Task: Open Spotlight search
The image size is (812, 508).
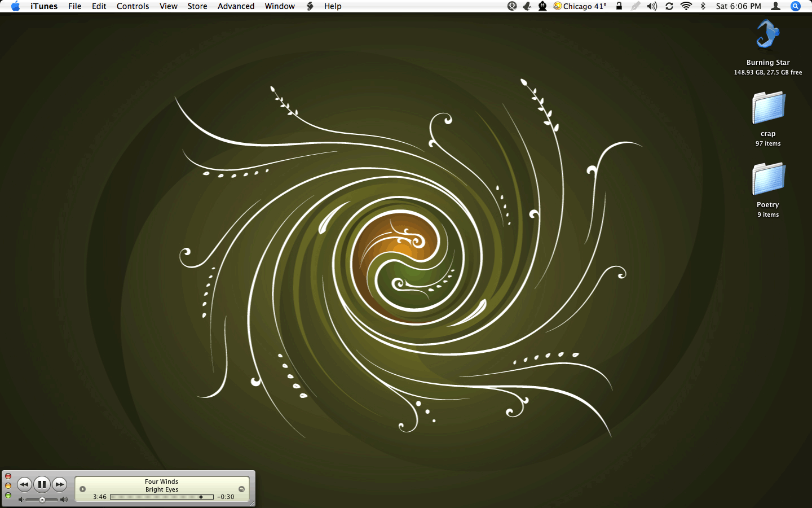Action: coord(796,6)
